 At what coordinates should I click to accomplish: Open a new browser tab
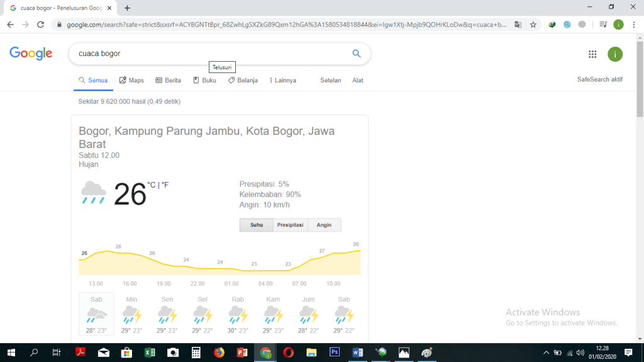coord(127,8)
